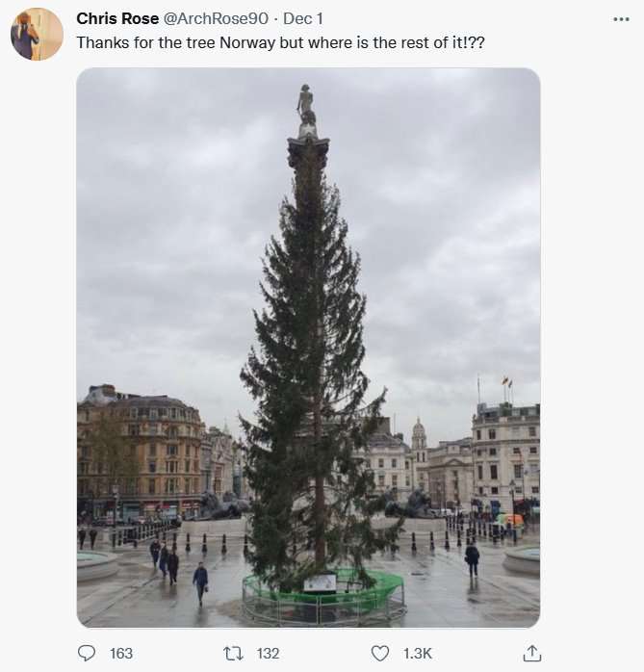
Task: Click the 1.3K likes count
Action: pyautogui.click(x=418, y=653)
